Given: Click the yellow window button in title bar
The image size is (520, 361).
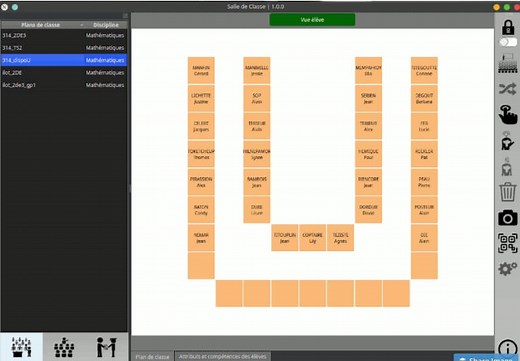Looking at the screenshot, I should (496, 7).
